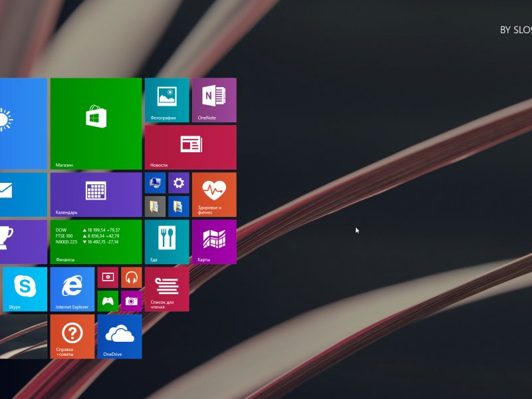Open the OneDrive cloud tile
Image resolution: width=532 pixels, height=399 pixels.
pos(120,336)
